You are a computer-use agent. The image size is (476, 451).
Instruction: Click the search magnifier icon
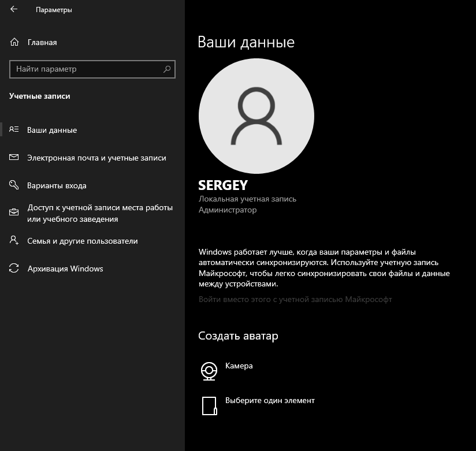point(167,69)
